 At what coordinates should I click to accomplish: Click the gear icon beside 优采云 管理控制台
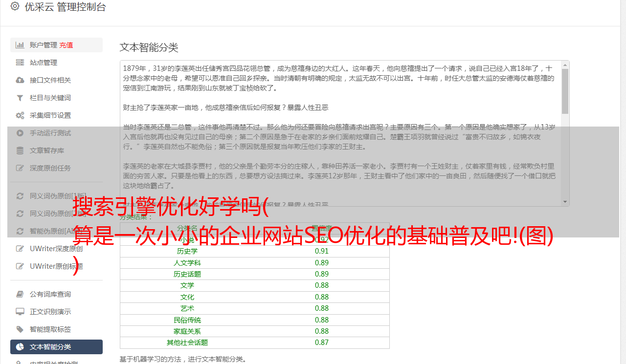click(x=15, y=6)
